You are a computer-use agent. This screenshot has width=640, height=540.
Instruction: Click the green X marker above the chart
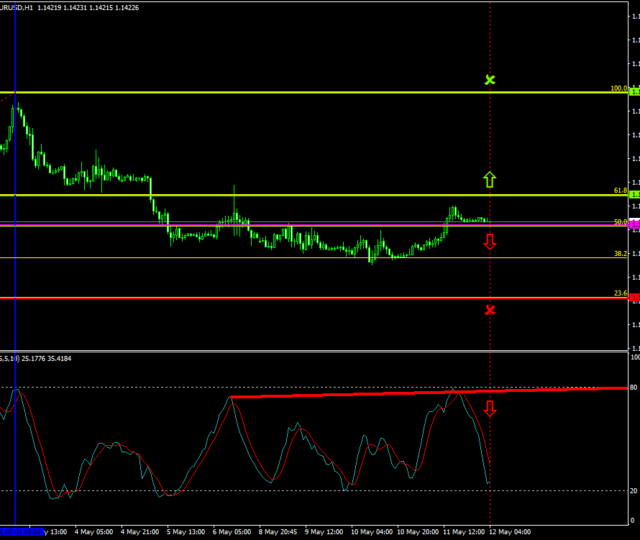(490, 79)
